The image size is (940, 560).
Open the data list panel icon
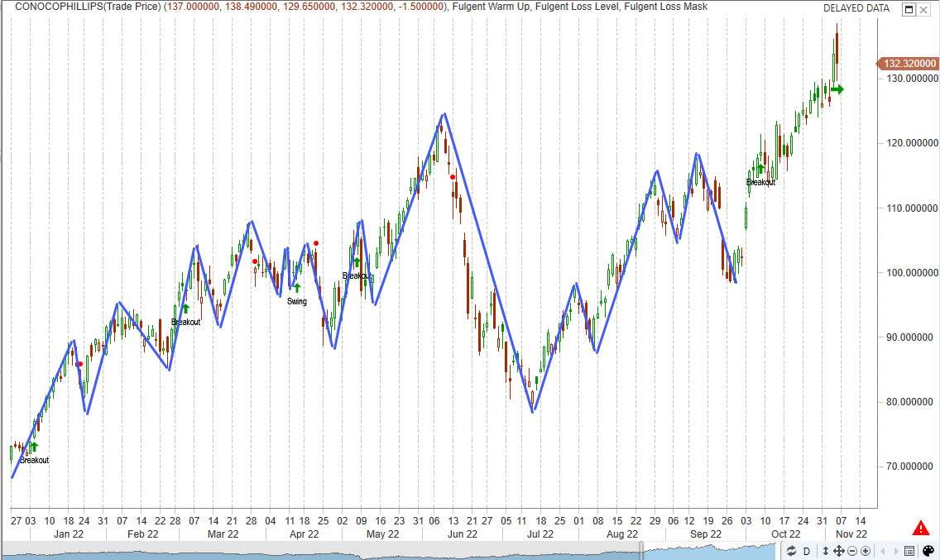909,551
